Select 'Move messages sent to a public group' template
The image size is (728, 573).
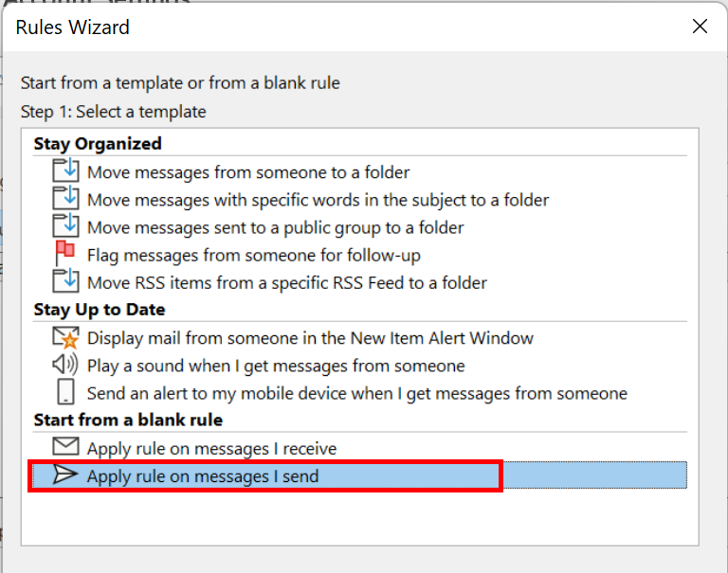275,227
